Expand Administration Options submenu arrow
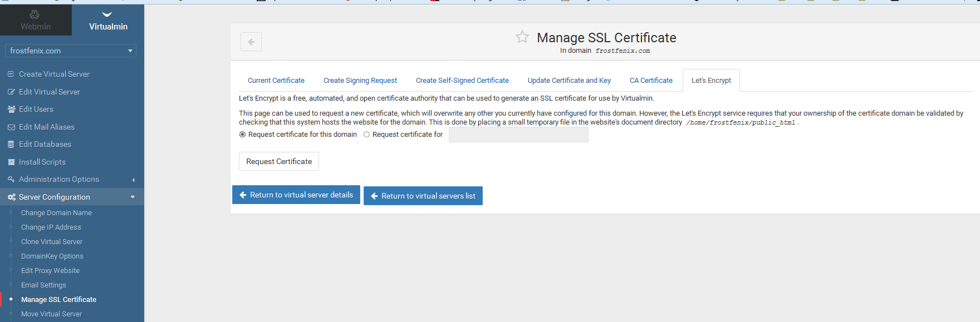The image size is (980, 322). click(x=133, y=180)
